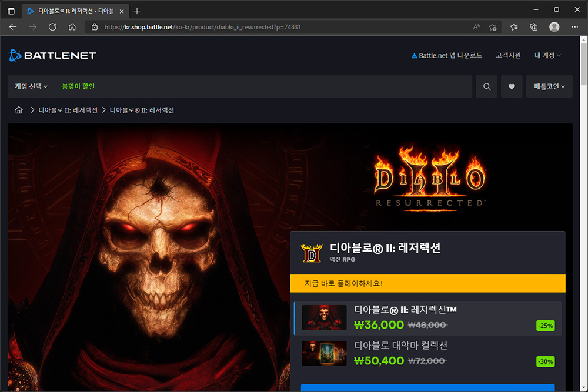Click the browser home icon
Image resolution: width=588 pixels, height=392 pixels.
click(72, 27)
